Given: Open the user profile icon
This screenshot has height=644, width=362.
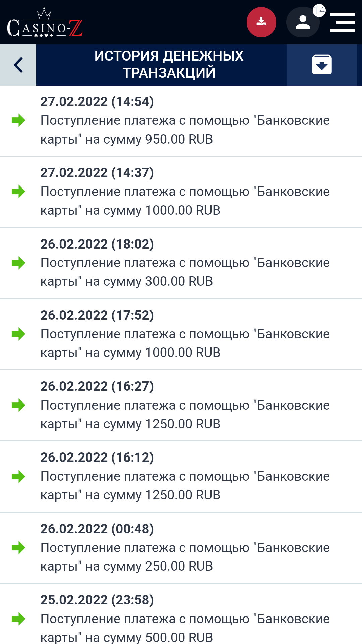Looking at the screenshot, I should (x=303, y=22).
